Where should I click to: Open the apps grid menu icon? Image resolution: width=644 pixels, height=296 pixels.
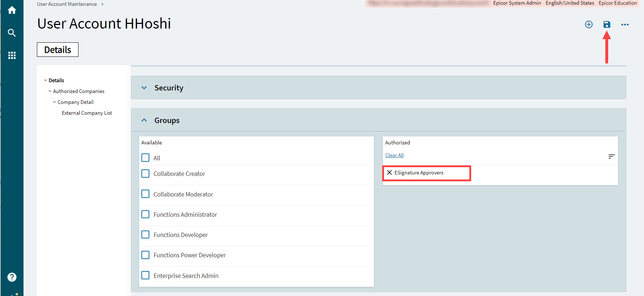(x=12, y=55)
